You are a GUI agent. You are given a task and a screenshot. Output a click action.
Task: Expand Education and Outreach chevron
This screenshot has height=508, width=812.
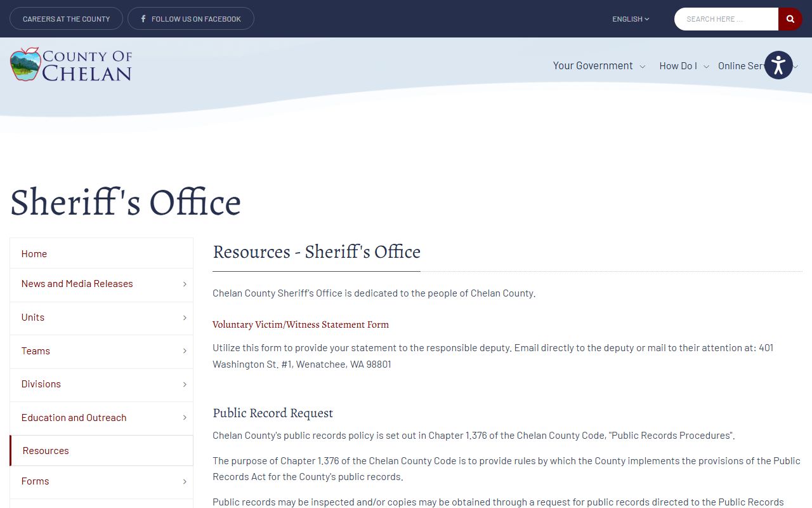point(185,417)
